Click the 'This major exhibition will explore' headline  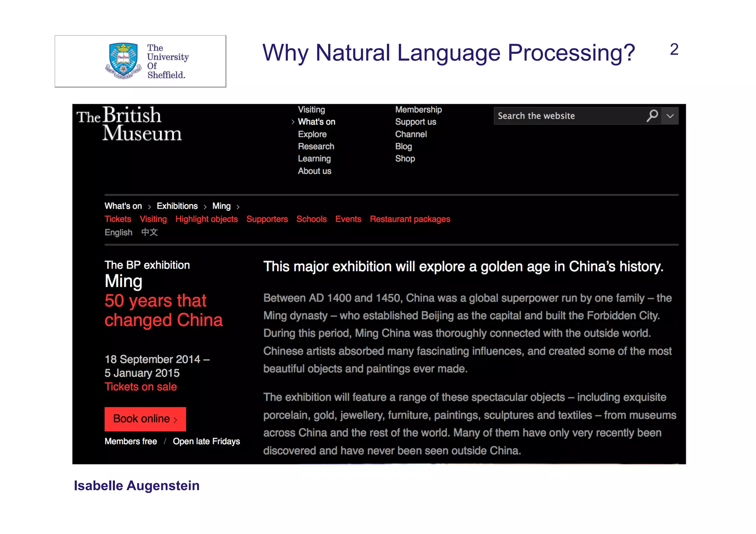463,267
